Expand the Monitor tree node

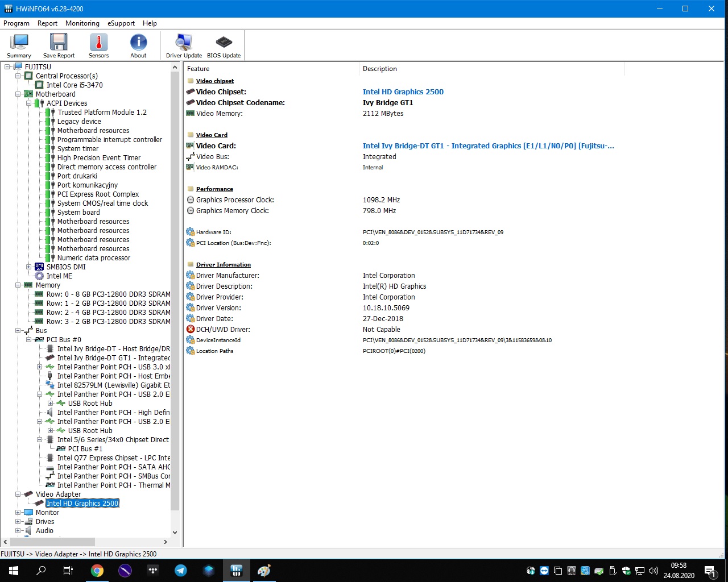click(x=18, y=512)
